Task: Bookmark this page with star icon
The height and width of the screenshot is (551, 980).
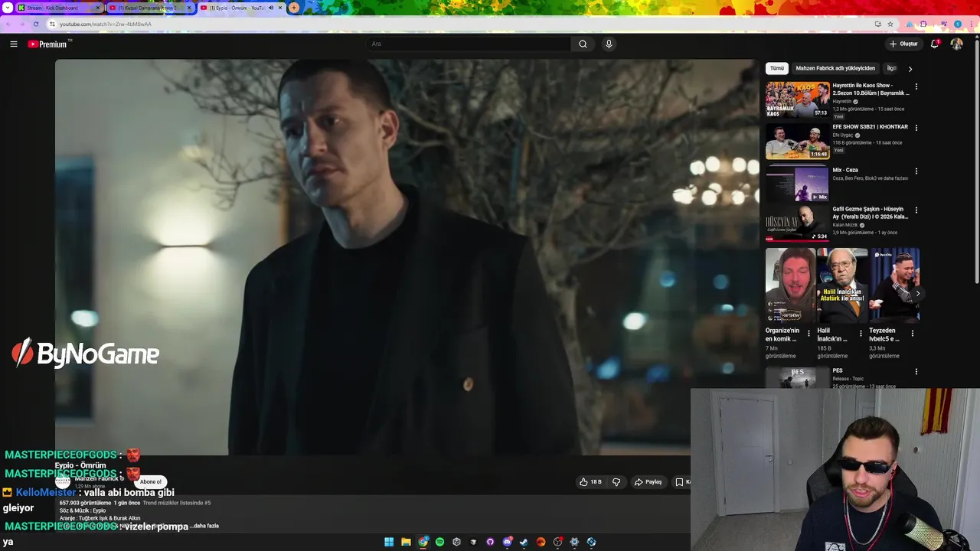Action: click(x=890, y=24)
